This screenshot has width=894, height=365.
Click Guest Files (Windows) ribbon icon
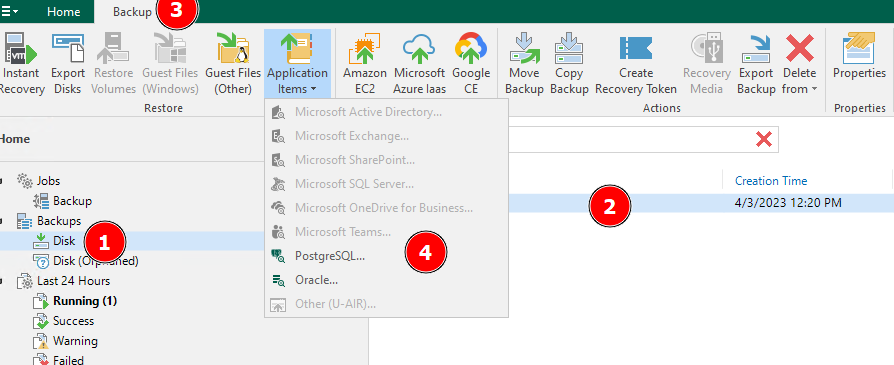[x=170, y=64]
